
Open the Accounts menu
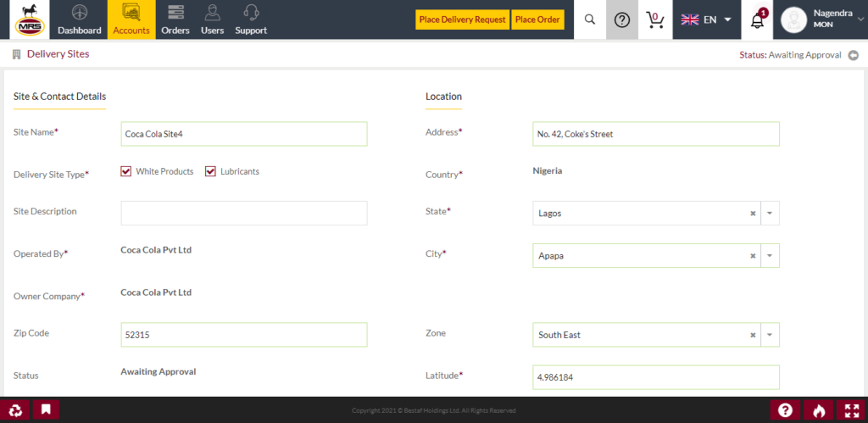point(131,19)
